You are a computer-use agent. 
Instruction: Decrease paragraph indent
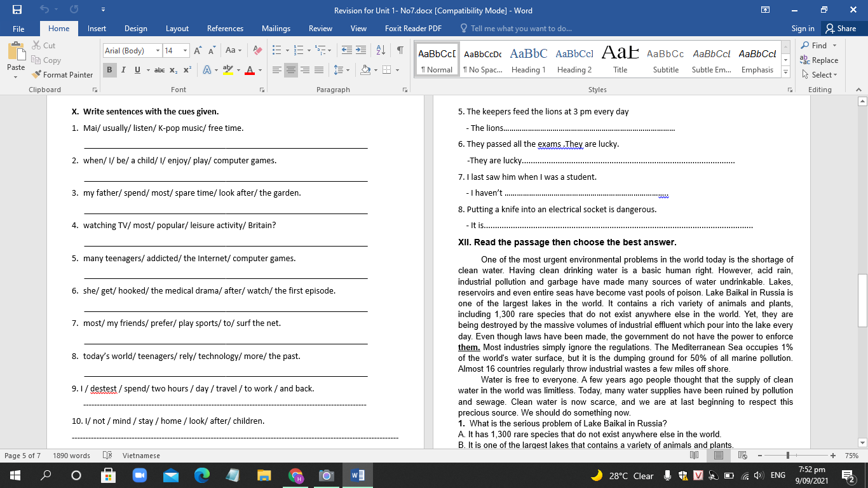tap(347, 50)
